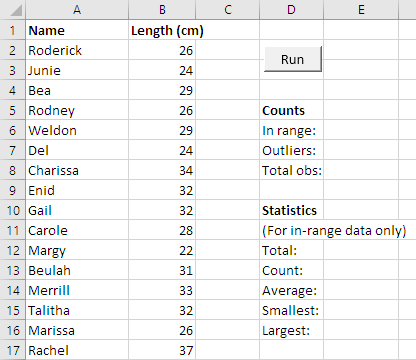Viewport: 416px width, 360px height.
Task: Select row 8 header
Action: pos(13,170)
